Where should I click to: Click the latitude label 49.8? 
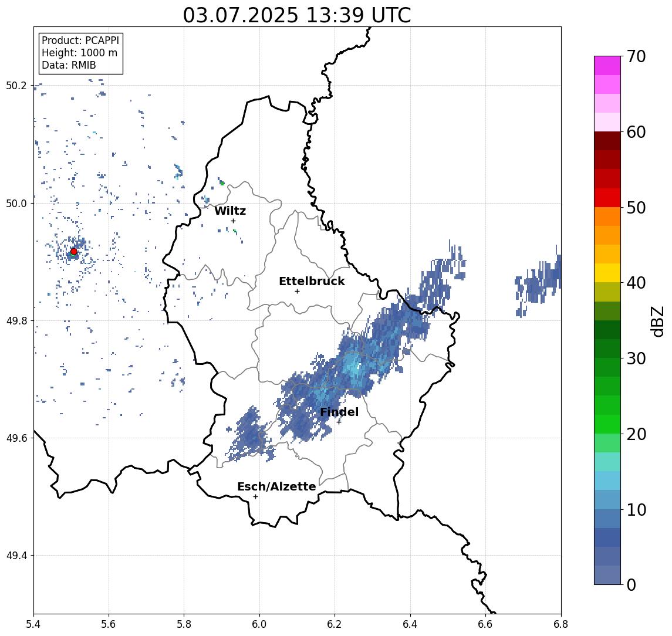(16, 320)
